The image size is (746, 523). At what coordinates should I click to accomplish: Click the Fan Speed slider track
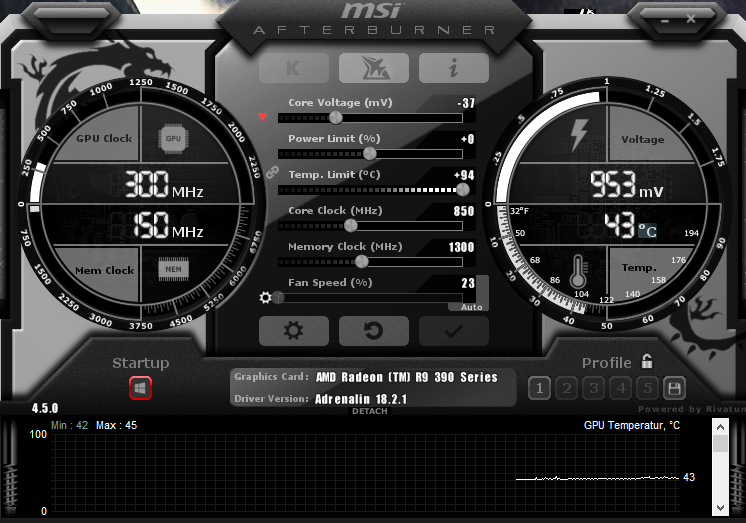coord(370,298)
